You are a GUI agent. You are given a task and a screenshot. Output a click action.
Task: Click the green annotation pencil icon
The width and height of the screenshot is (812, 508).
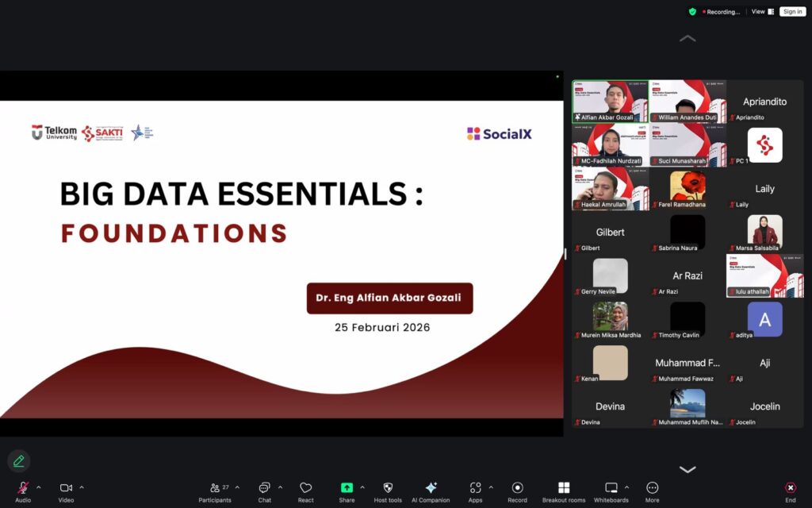(18, 460)
